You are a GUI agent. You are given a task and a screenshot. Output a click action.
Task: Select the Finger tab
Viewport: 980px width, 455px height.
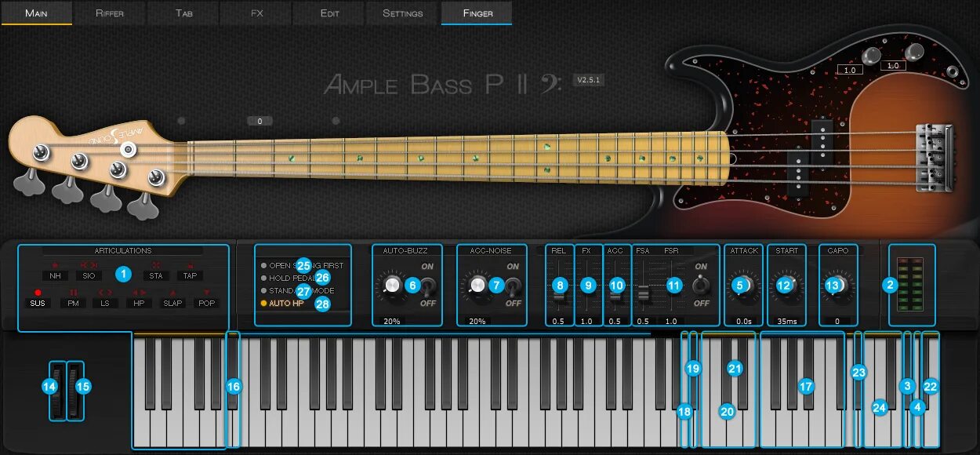coord(477,13)
